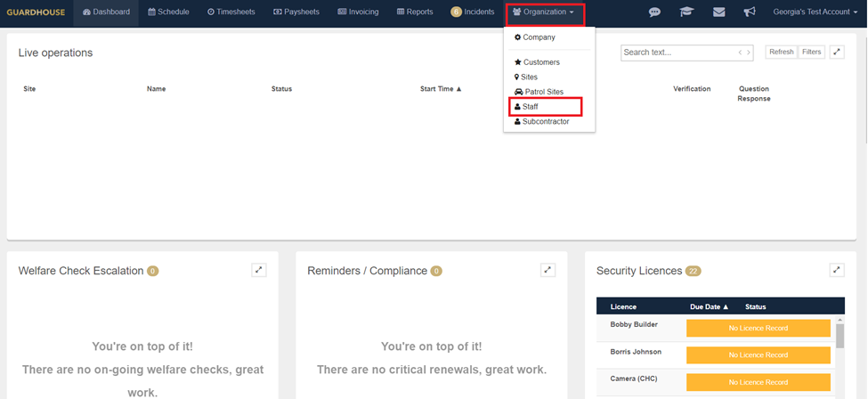The width and height of the screenshot is (868, 399).
Task: Sort by Name column header
Action: [156, 89]
